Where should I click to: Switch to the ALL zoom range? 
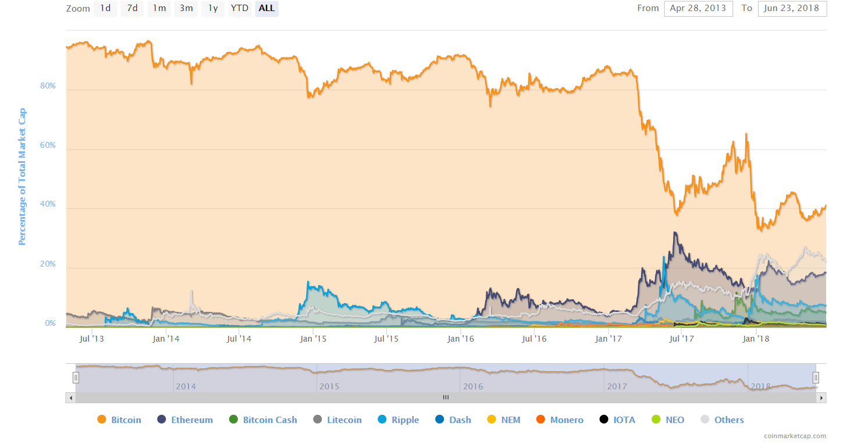click(x=266, y=8)
